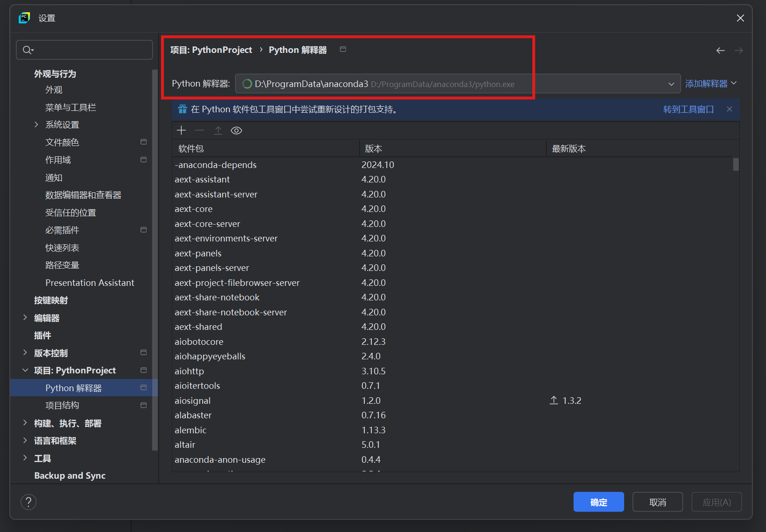This screenshot has height=532, width=766.
Task: Collapse the 项目: PythonProject section
Action: tap(25, 370)
